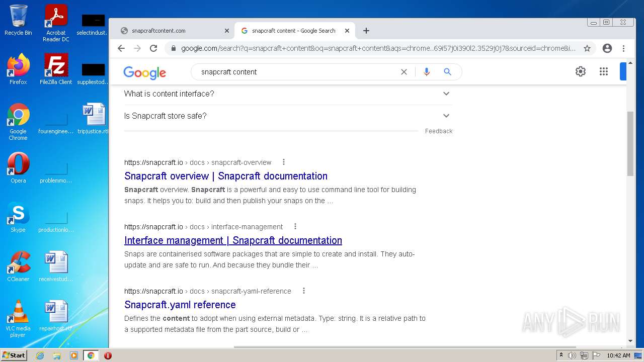Select the repairhost.rtf desktop file
The height and width of the screenshot is (362, 644).
click(x=56, y=316)
